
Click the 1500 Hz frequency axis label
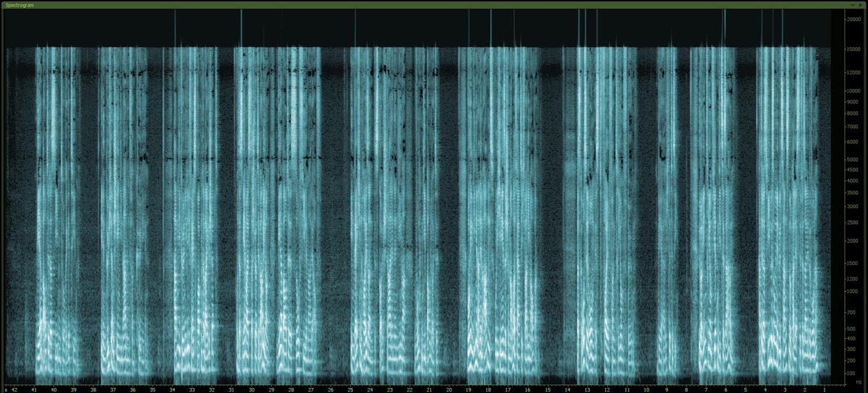[854, 264]
